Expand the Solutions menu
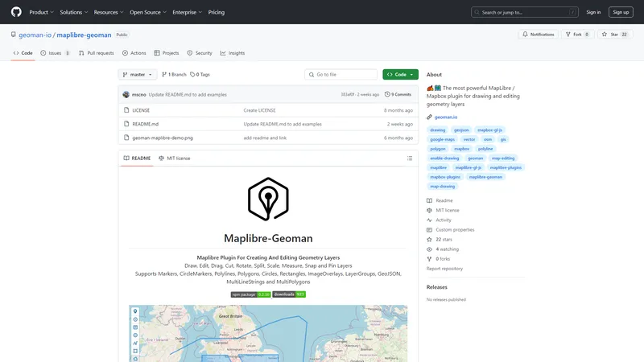 pos(74,12)
